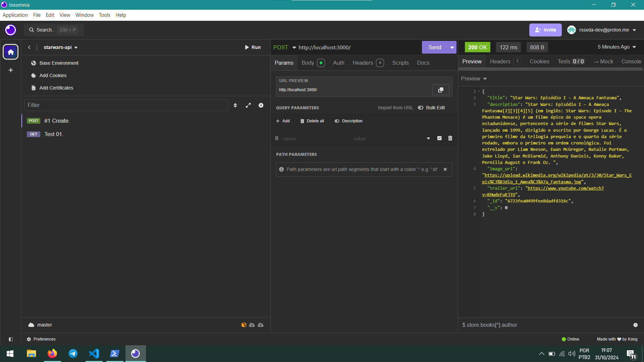Toggle Bulk Edit mode
This screenshot has height=362, width=644.
click(431, 108)
